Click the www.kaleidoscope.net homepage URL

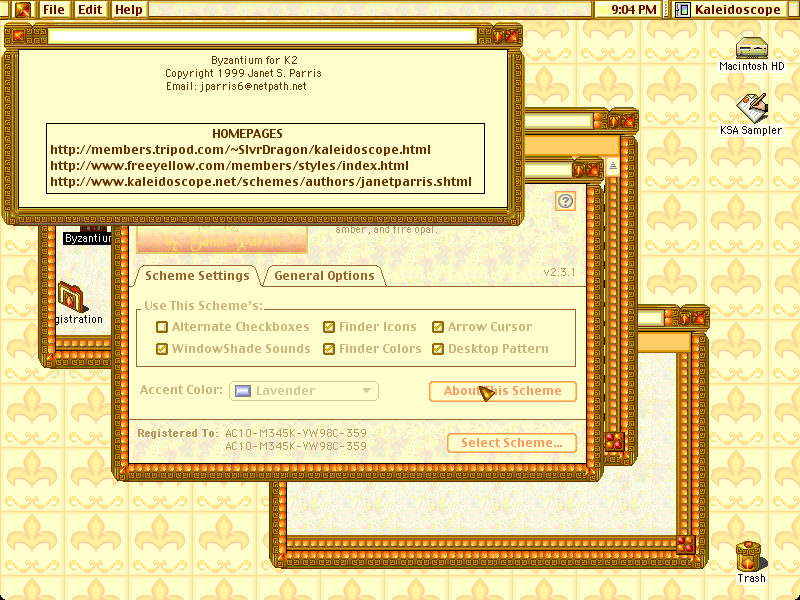pyautogui.click(x=261, y=182)
